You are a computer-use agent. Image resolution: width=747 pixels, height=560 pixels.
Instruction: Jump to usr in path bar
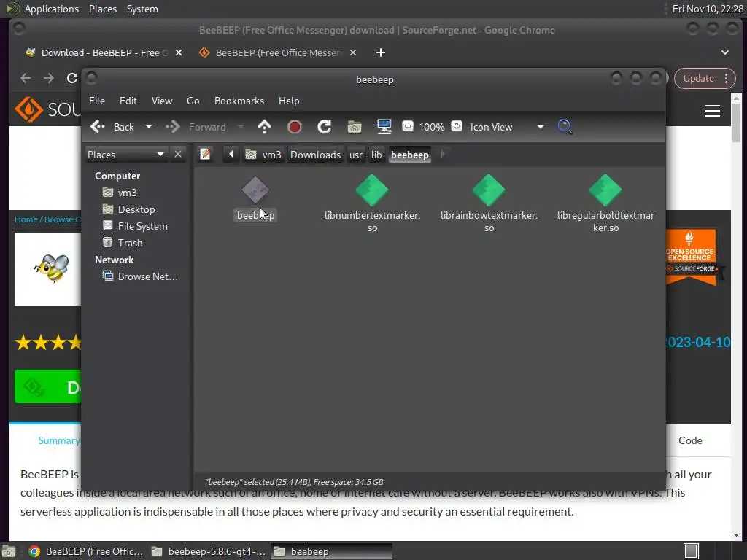pos(356,155)
